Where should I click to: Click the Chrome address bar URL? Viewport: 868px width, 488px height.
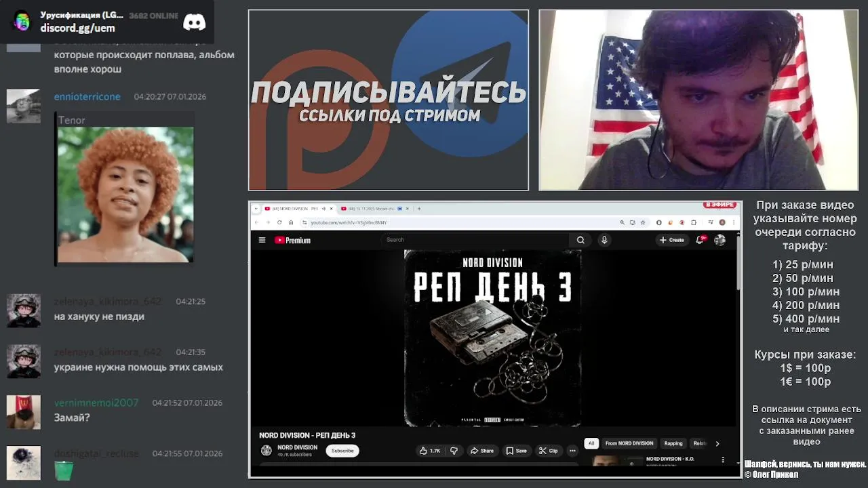(x=349, y=222)
